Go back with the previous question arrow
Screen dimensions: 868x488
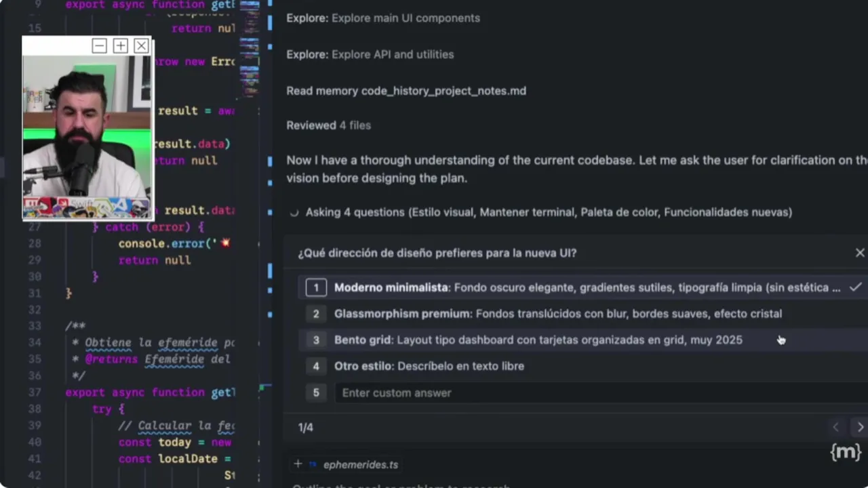835,427
